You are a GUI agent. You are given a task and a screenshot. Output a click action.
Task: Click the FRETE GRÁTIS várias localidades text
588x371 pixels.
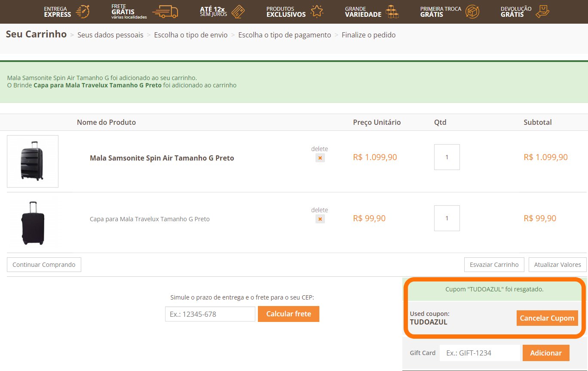[129, 12]
